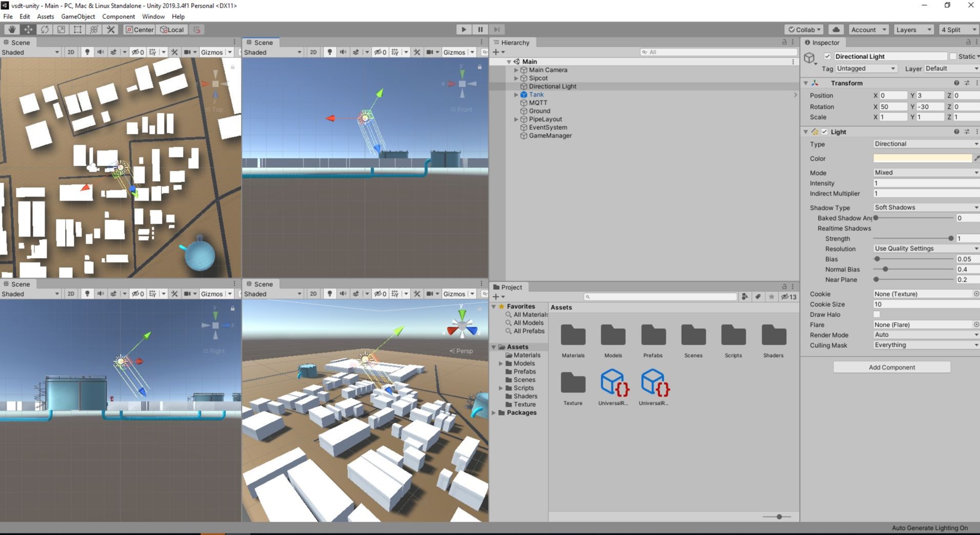Viewport: 980px width, 535px height.
Task: Toggle pivot Center button
Action: click(139, 30)
